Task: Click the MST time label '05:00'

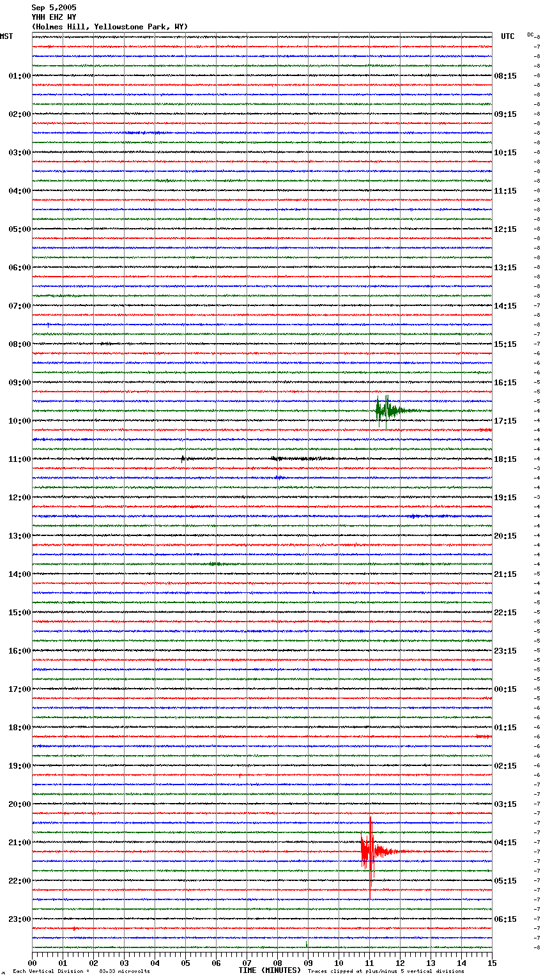Action: 20,229
